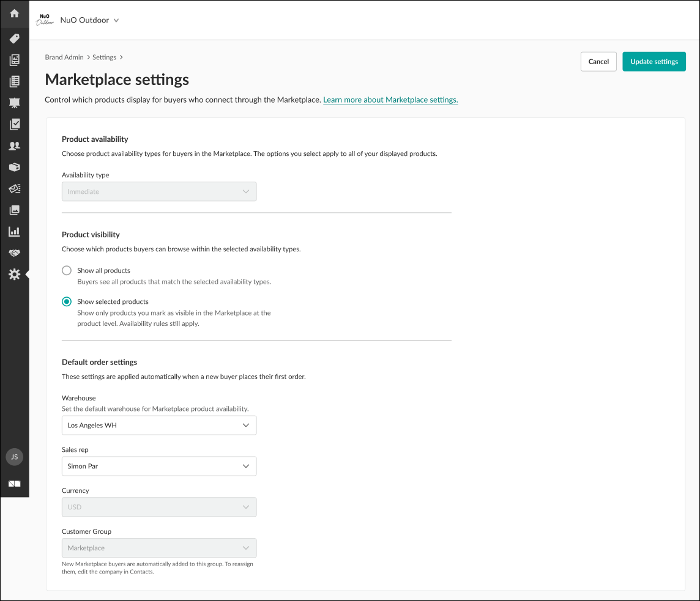
Task: Expand the NuO Outdoor brand switcher
Action: (89, 20)
